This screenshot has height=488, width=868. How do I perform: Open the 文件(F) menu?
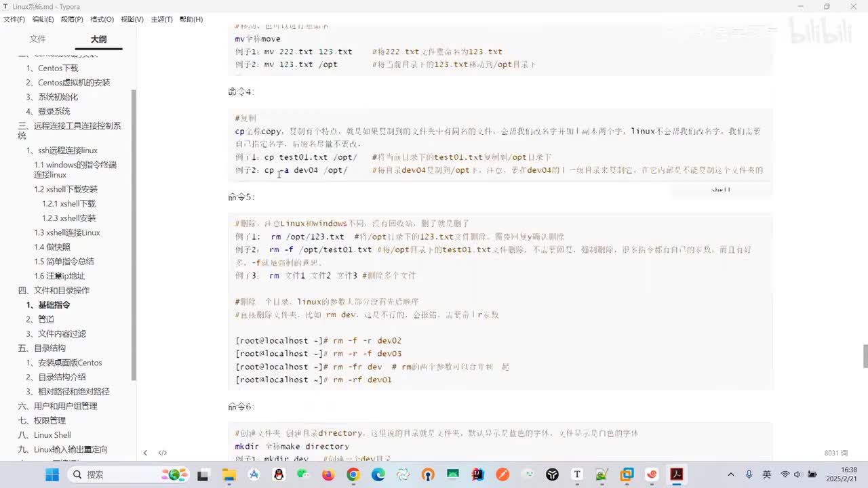14,19
